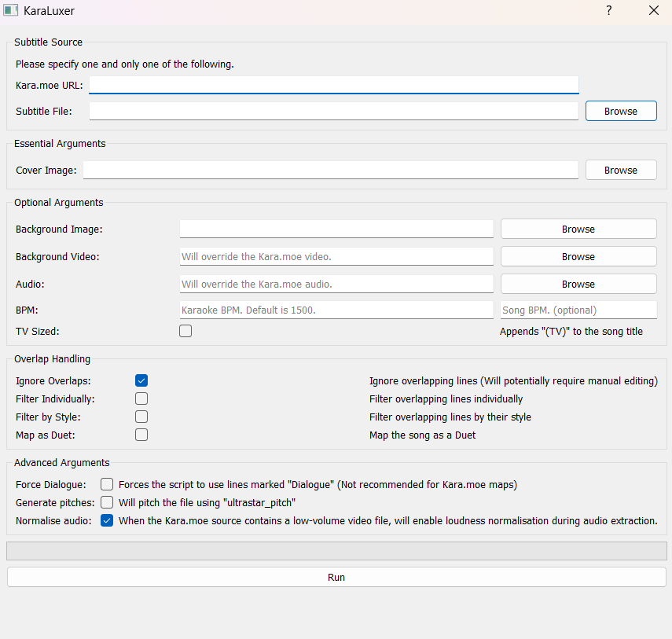This screenshot has height=639, width=672.
Task: Enable the TV Sized checkbox
Action: point(185,332)
